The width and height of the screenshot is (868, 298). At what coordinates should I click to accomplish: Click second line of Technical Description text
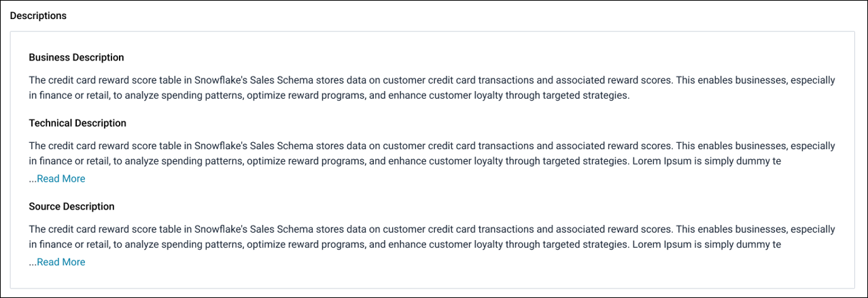coord(404,162)
